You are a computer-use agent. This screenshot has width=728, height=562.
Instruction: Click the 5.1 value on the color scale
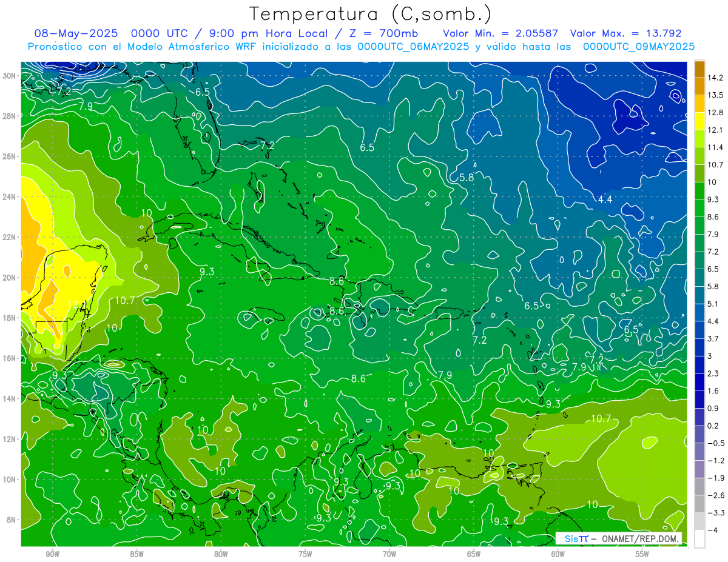pos(713,304)
